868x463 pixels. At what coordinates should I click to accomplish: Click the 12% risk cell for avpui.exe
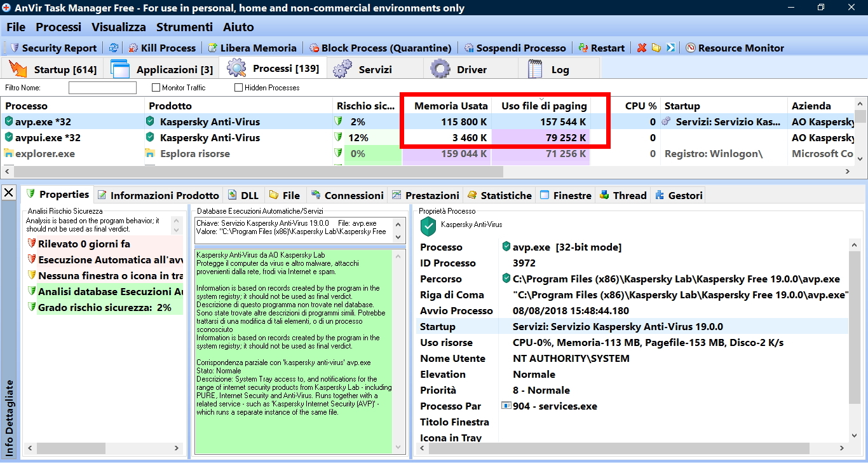367,137
